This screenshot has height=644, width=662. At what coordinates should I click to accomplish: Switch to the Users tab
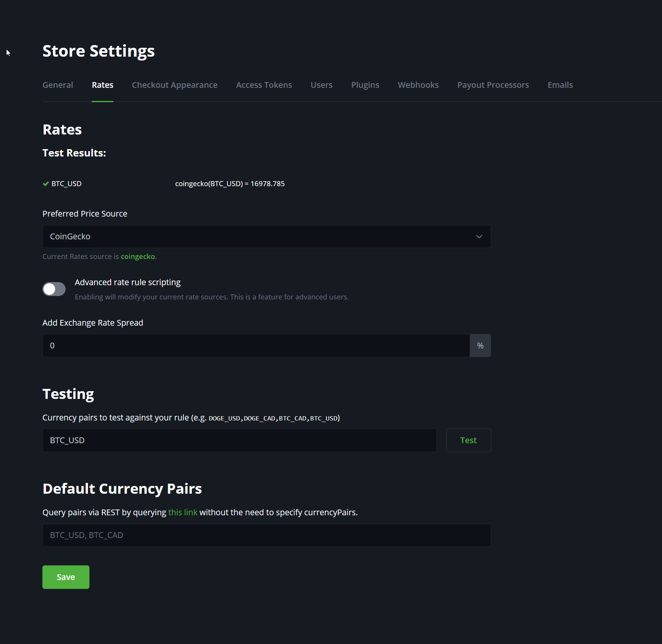(321, 85)
